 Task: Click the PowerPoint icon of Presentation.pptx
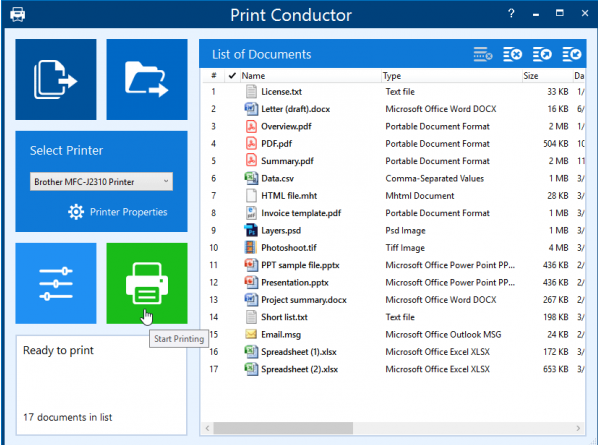pyautogui.click(x=251, y=282)
